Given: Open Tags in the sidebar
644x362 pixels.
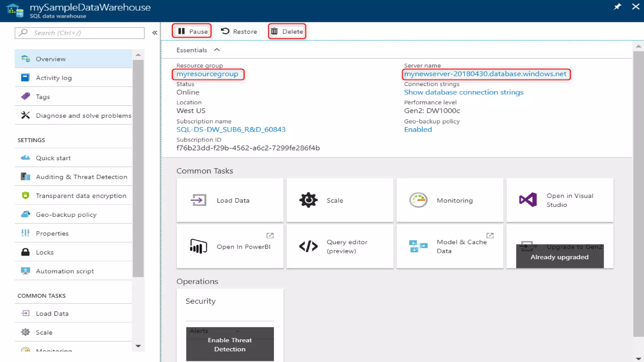Looking at the screenshot, I should pos(73,96).
